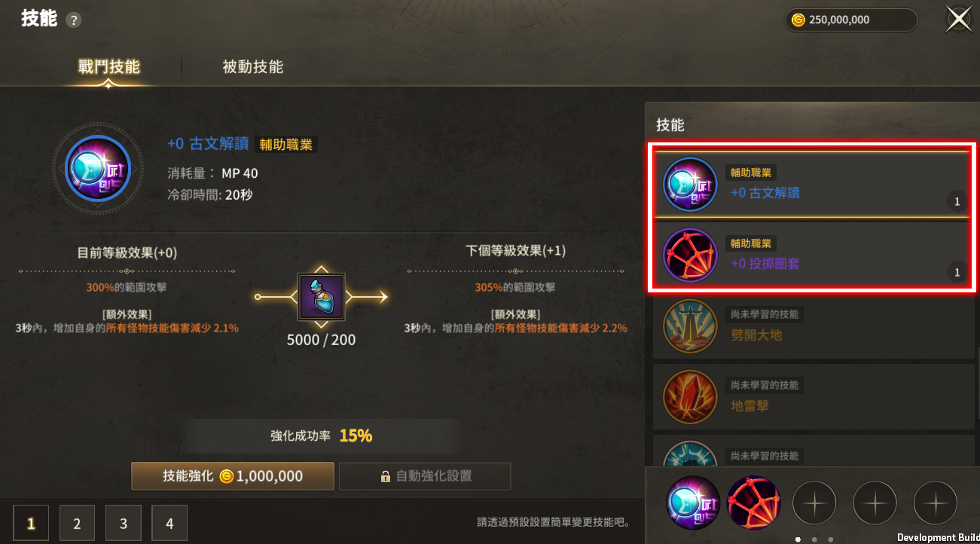
Task: Select the 古文解讀 skill icon in list
Action: pyautogui.click(x=690, y=185)
